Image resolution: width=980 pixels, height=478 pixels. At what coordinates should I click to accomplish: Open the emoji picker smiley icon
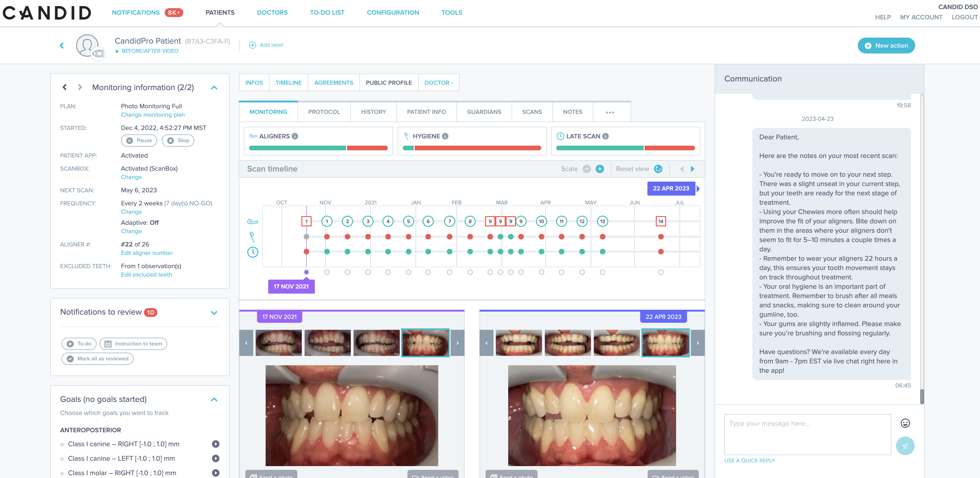pyautogui.click(x=905, y=423)
